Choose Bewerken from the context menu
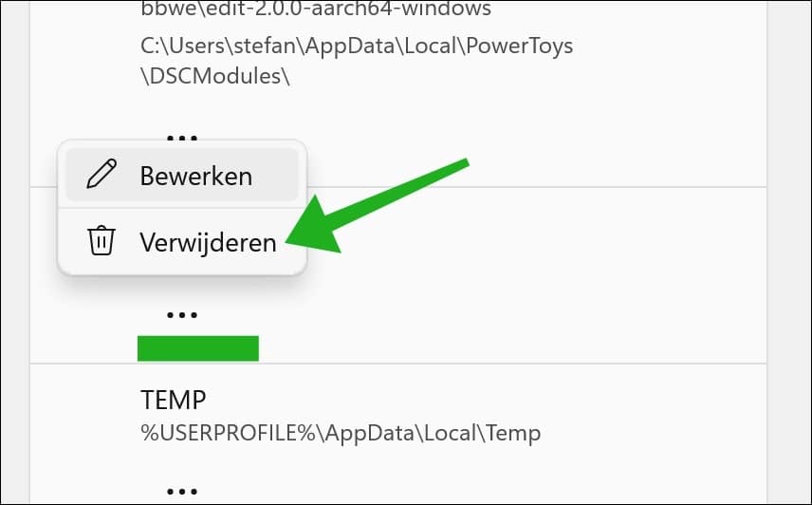 (x=182, y=175)
